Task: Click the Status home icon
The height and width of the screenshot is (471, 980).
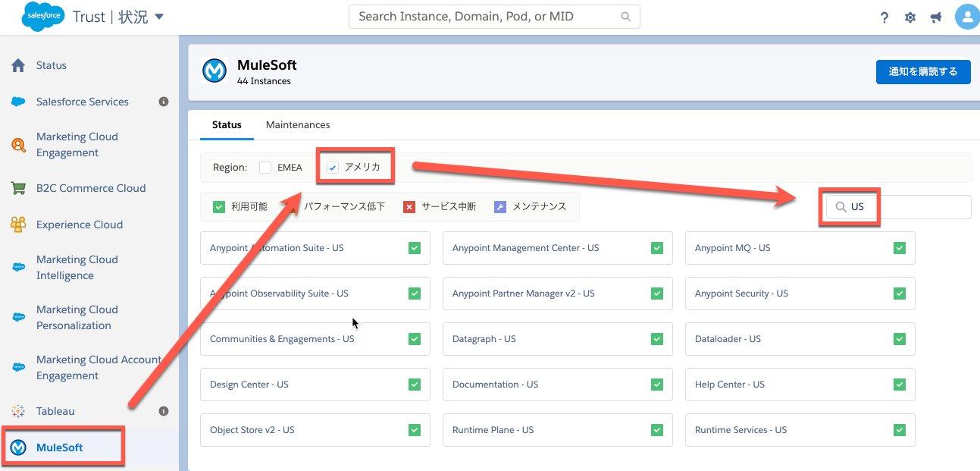Action: point(18,65)
